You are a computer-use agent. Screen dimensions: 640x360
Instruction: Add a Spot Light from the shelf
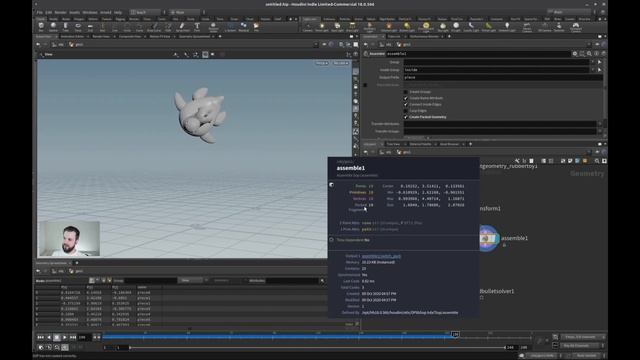pos(337,27)
